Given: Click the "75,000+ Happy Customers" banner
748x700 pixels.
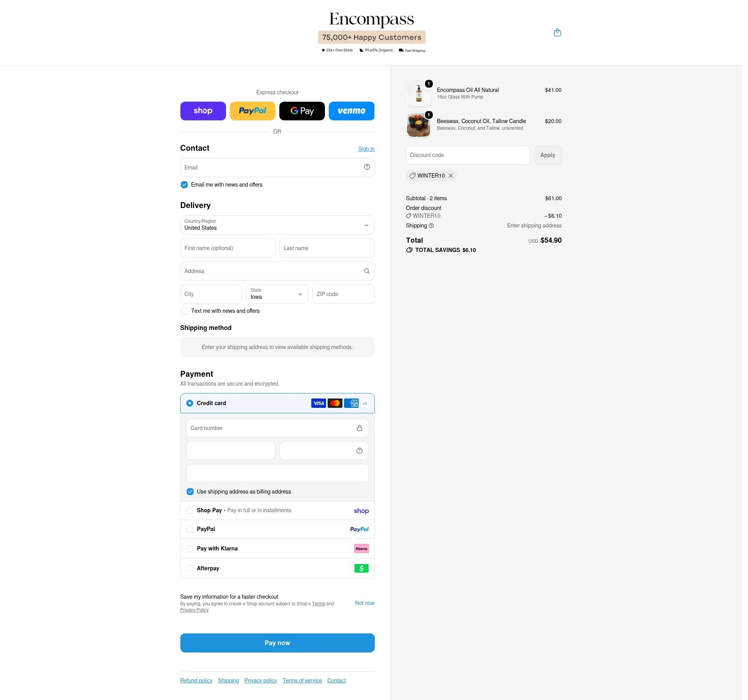Looking at the screenshot, I should pos(372,37).
